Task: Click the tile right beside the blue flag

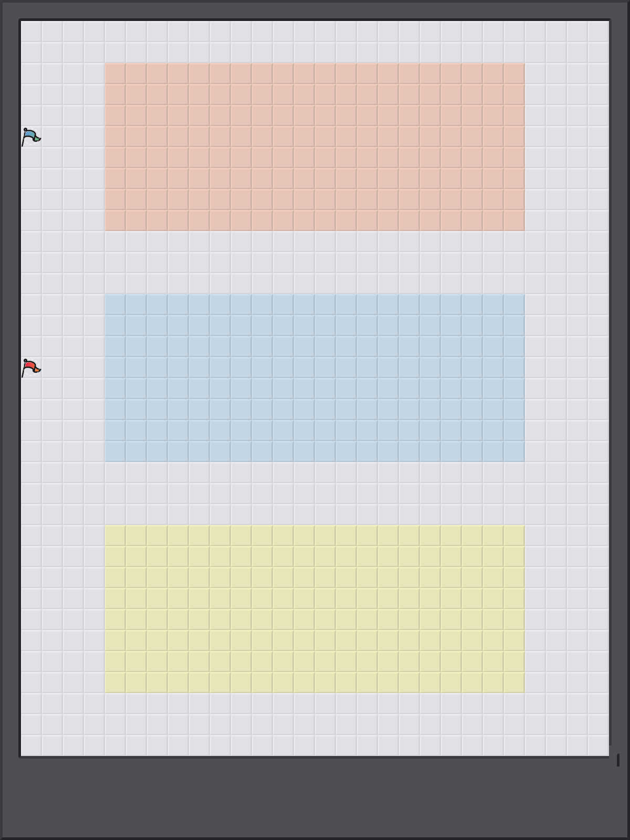Action: (52, 136)
